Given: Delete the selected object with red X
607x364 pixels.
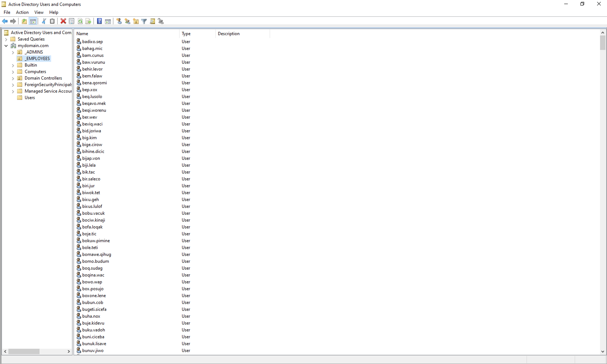Looking at the screenshot, I should [x=63, y=21].
